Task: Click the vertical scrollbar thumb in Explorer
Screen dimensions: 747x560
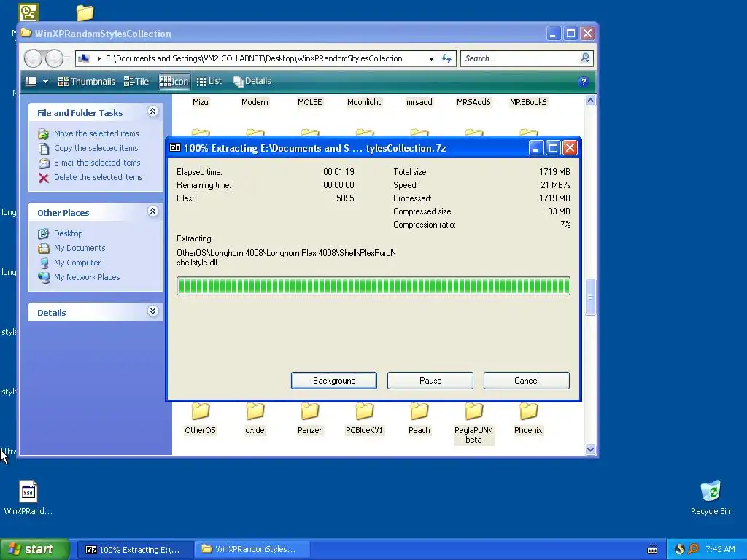Action: (590, 297)
